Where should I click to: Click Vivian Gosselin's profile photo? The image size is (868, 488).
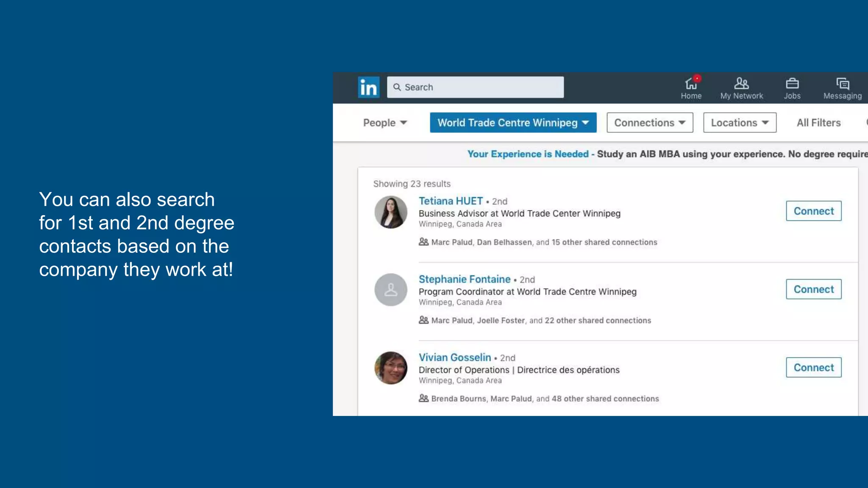click(391, 368)
